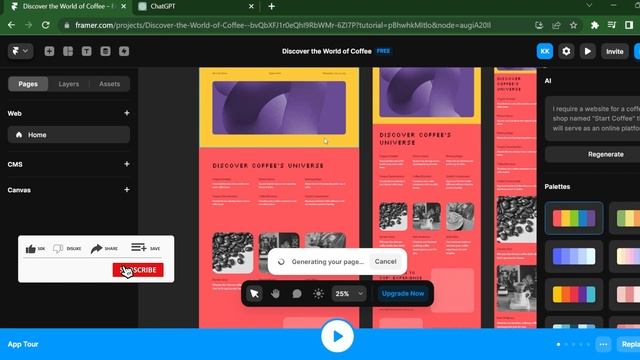Open the Framer logo main menu
The width and height of the screenshot is (640, 360).
click(x=20, y=51)
